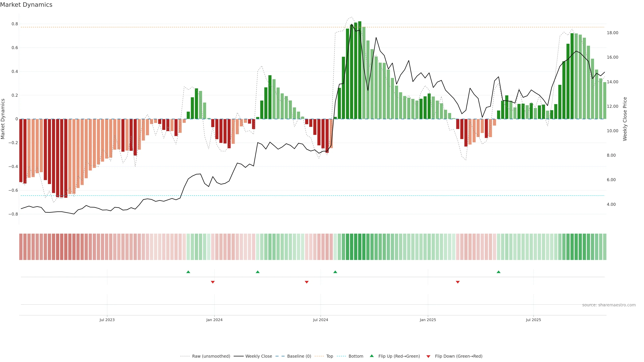Toggle the Top legend entry

click(x=330, y=356)
